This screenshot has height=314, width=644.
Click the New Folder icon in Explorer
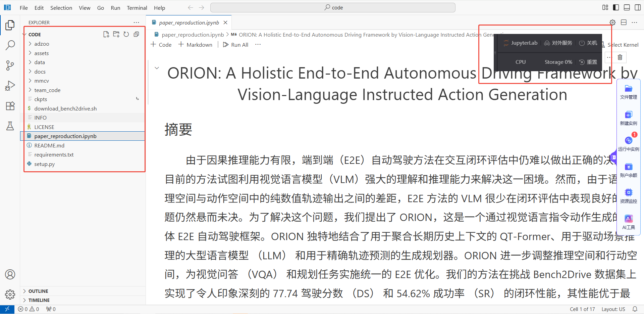point(116,34)
